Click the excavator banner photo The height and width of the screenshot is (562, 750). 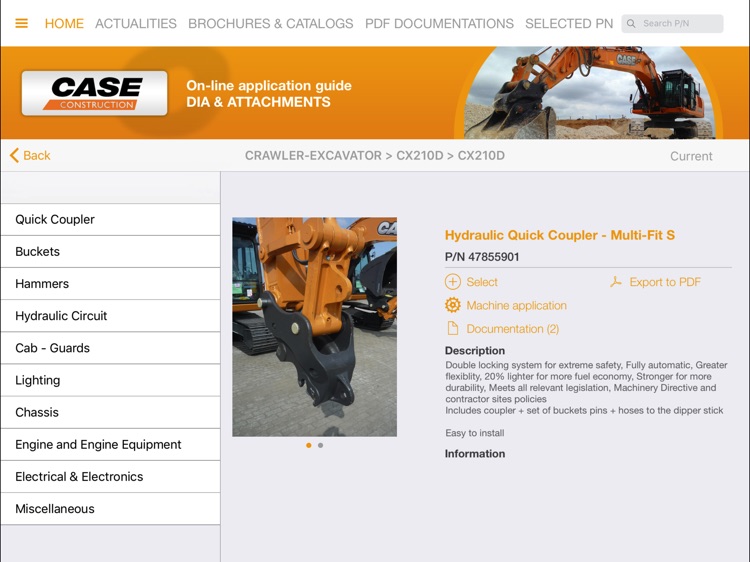[x=588, y=92]
